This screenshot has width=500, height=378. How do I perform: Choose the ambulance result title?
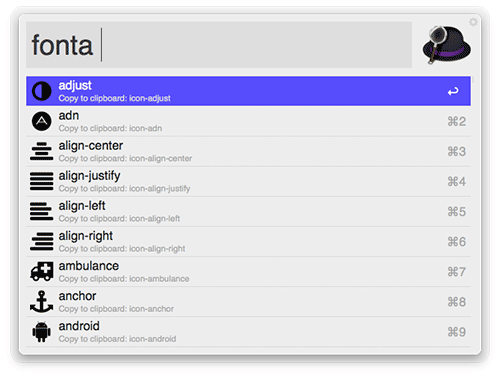(x=89, y=266)
